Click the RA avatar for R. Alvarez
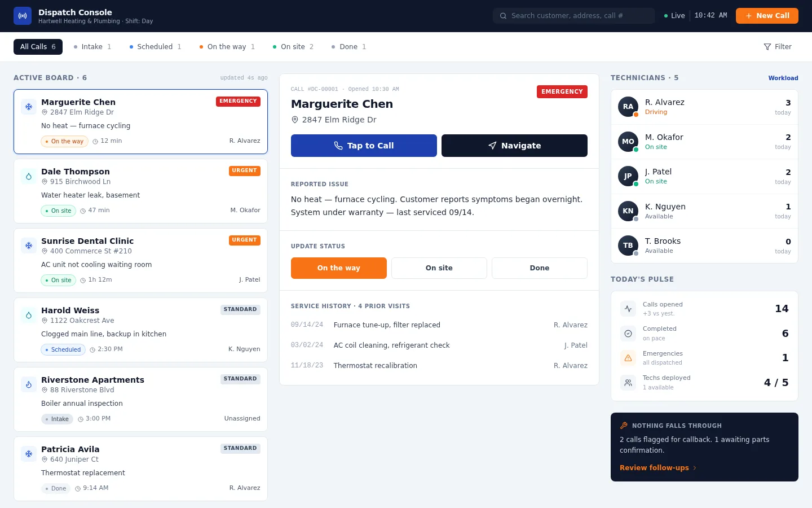The width and height of the screenshot is (812, 508). (628, 107)
